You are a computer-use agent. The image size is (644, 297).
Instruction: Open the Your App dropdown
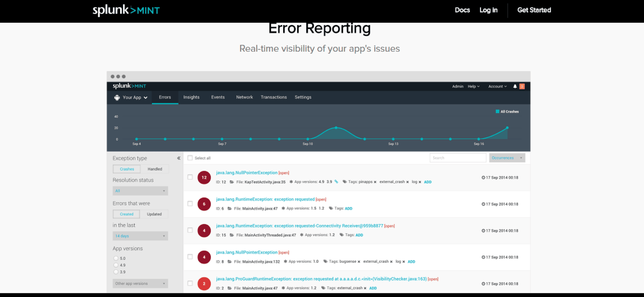(x=131, y=97)
